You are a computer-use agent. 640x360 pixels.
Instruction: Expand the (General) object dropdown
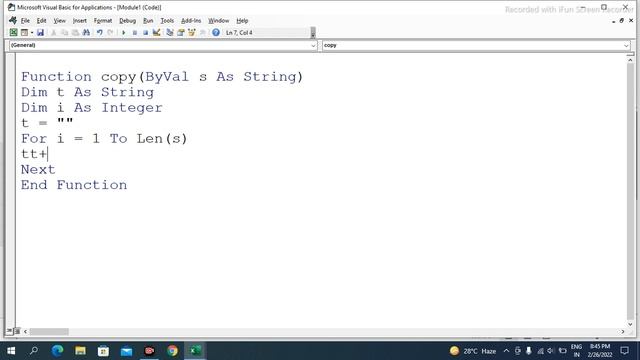(313, 45)
